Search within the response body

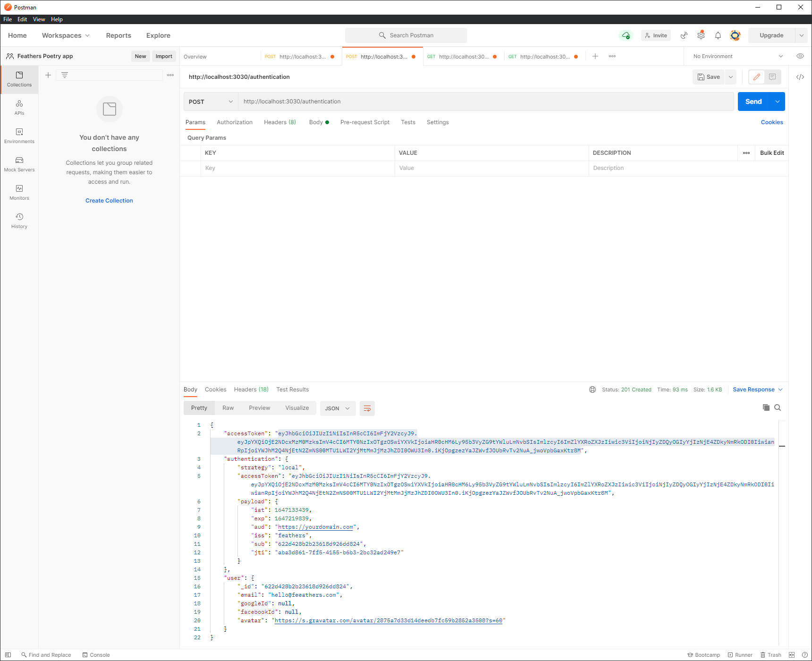tap(778, 407)
